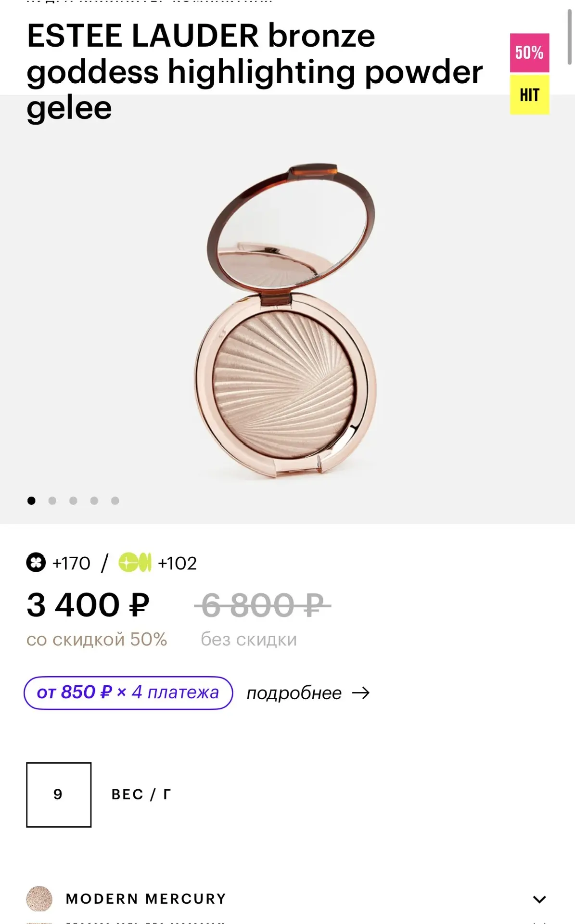Switch to the fourth product image dot
The height and width of the screenshot is (924, 575).
pos(94,500)
